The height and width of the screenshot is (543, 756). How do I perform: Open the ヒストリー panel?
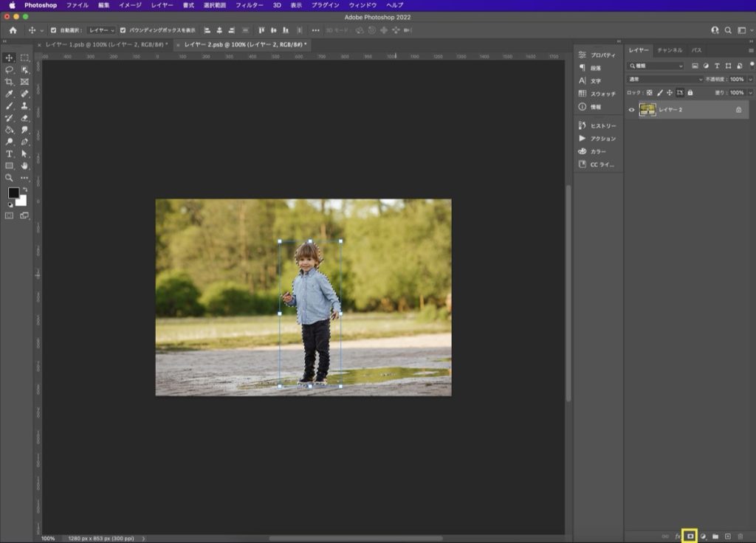[598, 125]
